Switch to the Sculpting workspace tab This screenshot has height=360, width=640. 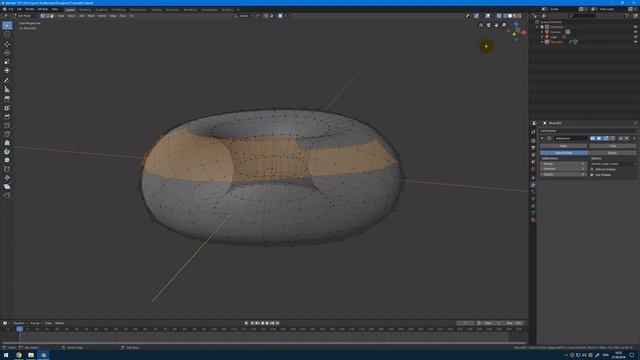[x=101, y=10]
